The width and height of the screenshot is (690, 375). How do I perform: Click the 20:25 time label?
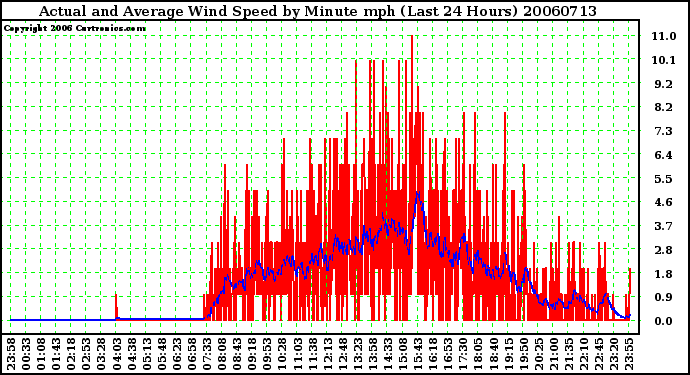coord(538,354)
